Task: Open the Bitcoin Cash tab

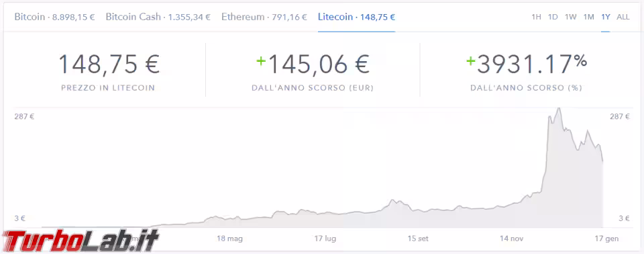Action: tap(158, 17)
